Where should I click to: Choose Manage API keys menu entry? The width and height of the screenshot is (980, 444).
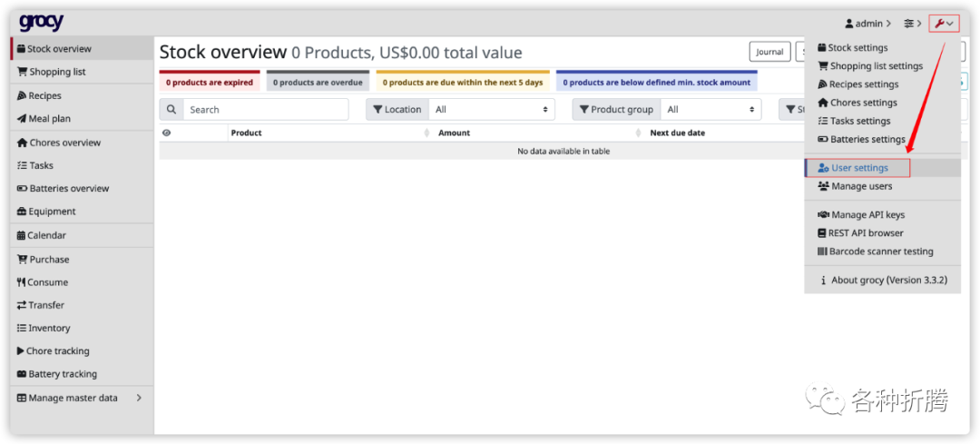point(867,215)
